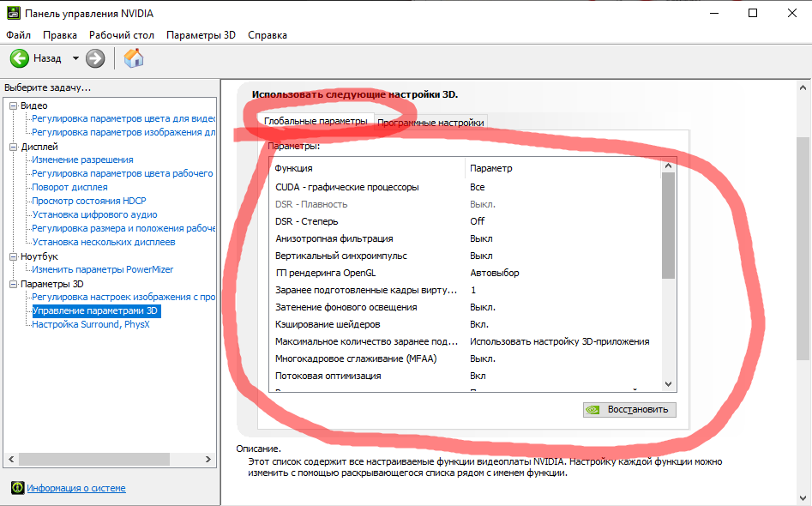Click the green Back arrow icon

20,58
